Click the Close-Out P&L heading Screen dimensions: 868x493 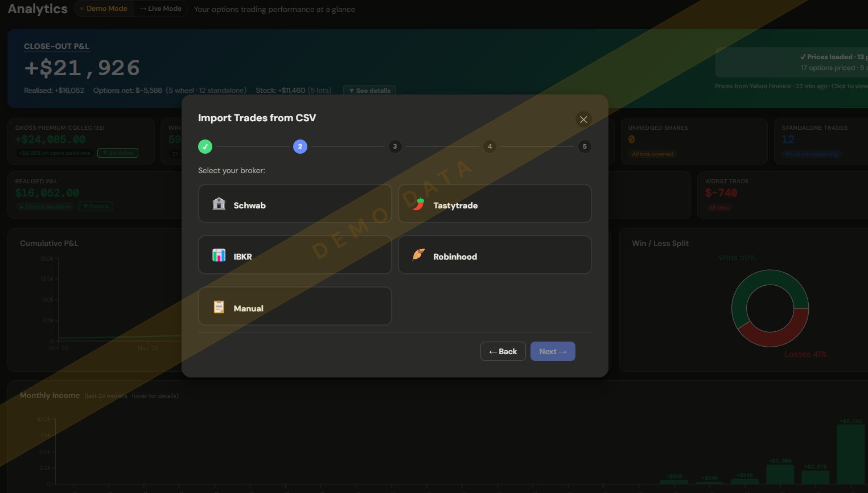56,46
